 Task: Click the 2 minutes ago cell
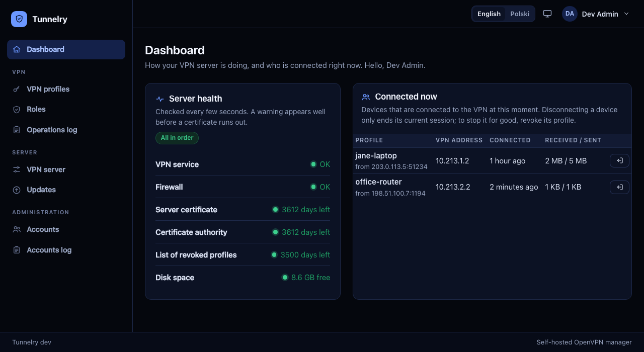pyautogui.click(x=514, y=187)
